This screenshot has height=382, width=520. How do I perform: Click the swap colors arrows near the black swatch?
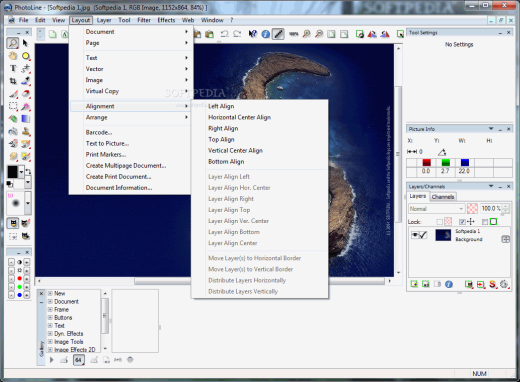coord(28,171)
